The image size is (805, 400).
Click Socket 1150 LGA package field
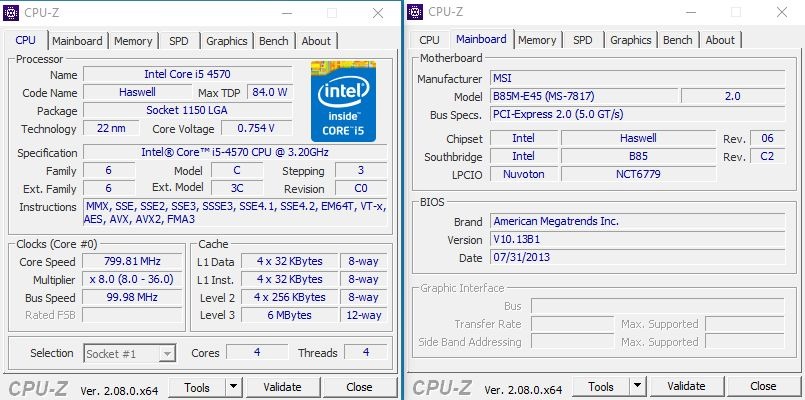187,110
